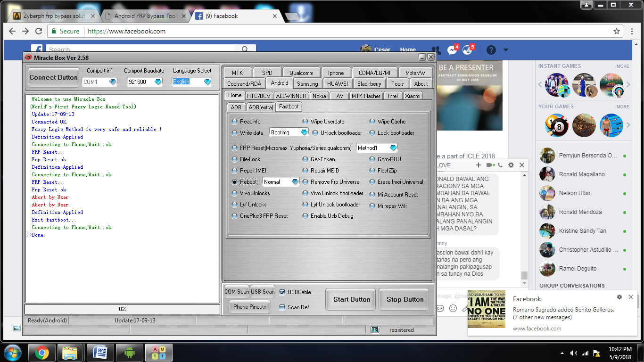Viewport: 644px width, 362px height.
Task: Start video call in chat window
Action: (x=490, y=165)
